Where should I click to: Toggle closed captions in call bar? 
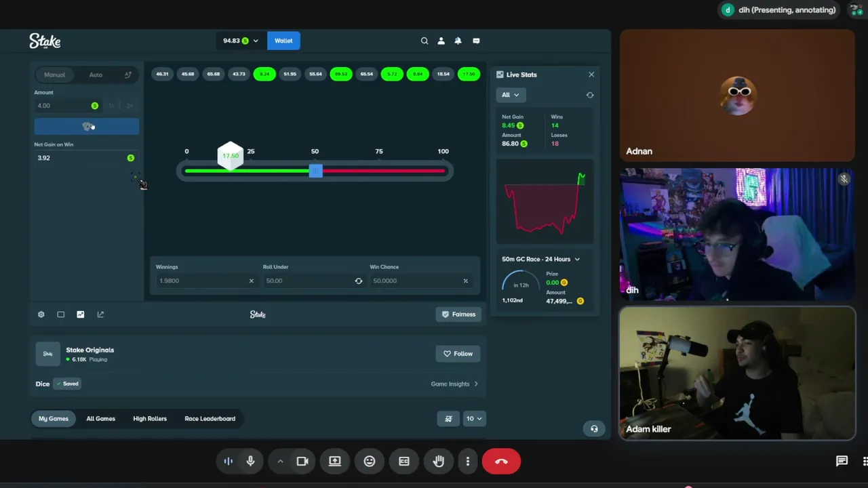coord(404,462)
